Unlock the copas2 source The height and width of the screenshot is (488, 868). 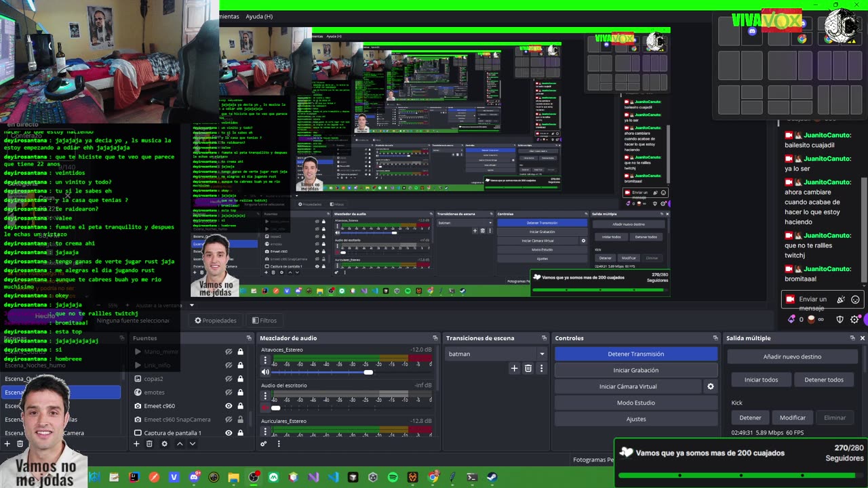[x=240, y=379]
